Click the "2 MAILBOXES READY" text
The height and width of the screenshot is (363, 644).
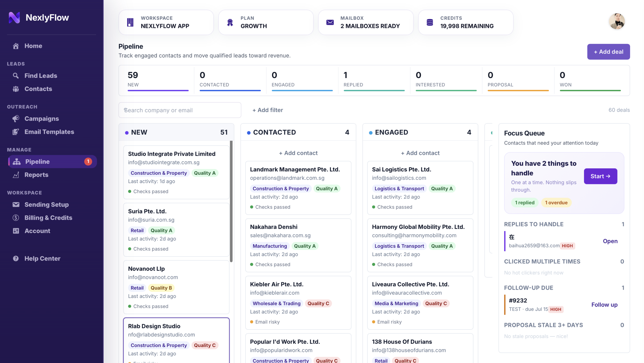click(x=370, y=26)
